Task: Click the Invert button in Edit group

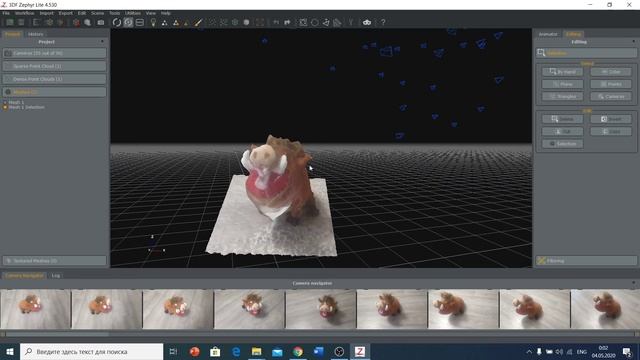Action: tap(611, 119)
